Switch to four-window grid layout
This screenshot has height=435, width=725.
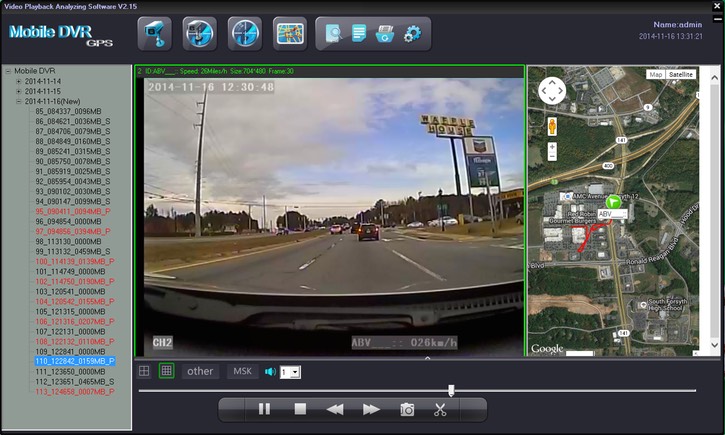tap(167, 371)
